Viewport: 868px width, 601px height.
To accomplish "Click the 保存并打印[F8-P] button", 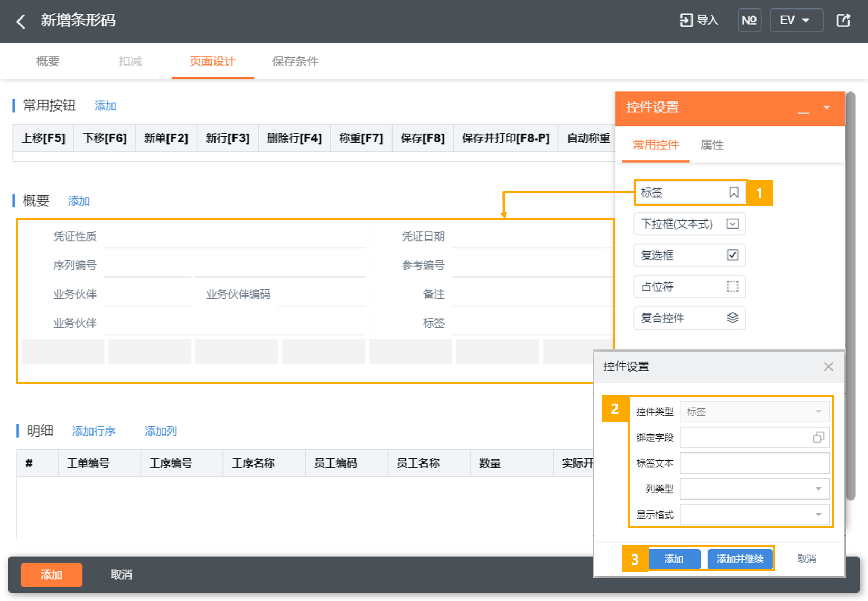I will 506,138.
